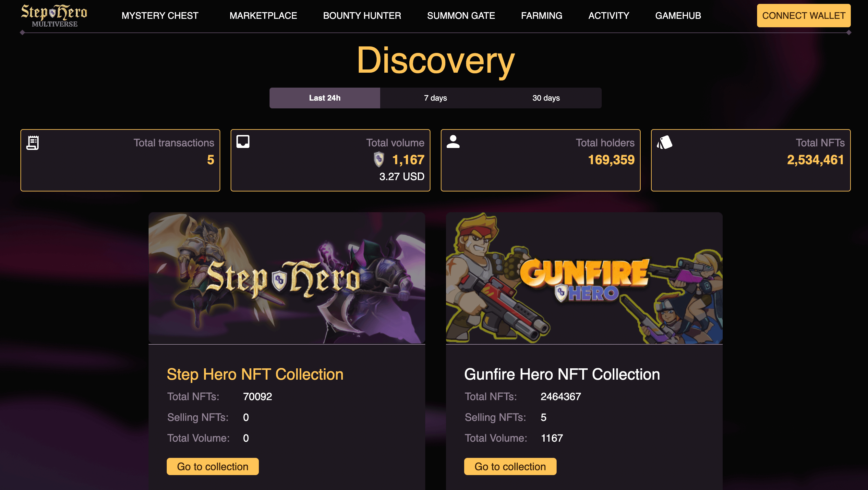Open the Marketplace page
868x490 pixels.
[263, 16]
